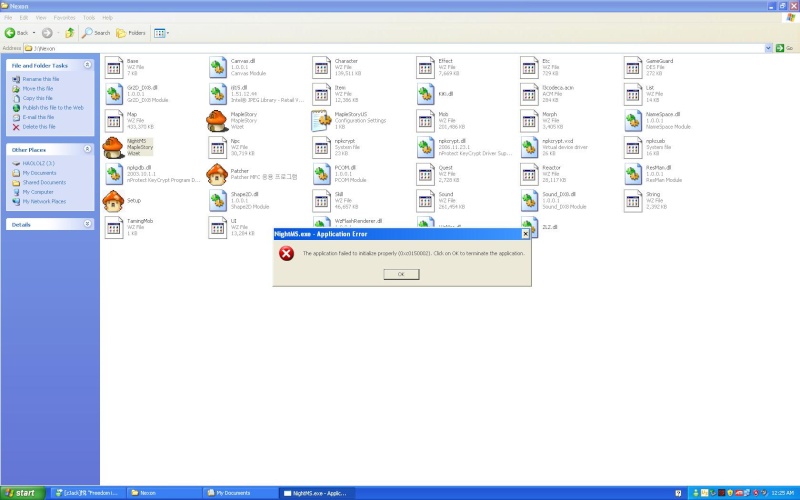Image resolution: width=800 pixels, height=500 pixels.
Task: Select the Base WZ file icon
Action: point(113,67)
